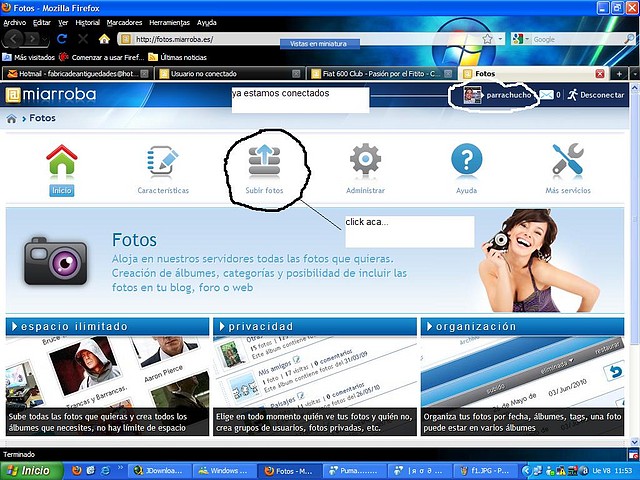Viewport: 640px width, 480px height.
Task: Click Desconectar to log out
Action: point(596,95)
